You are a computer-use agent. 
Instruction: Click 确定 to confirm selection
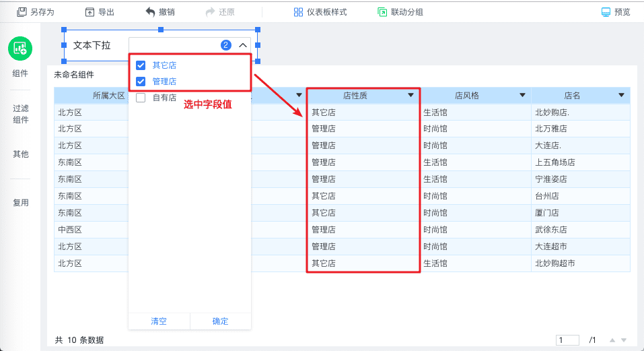[221, 321]
